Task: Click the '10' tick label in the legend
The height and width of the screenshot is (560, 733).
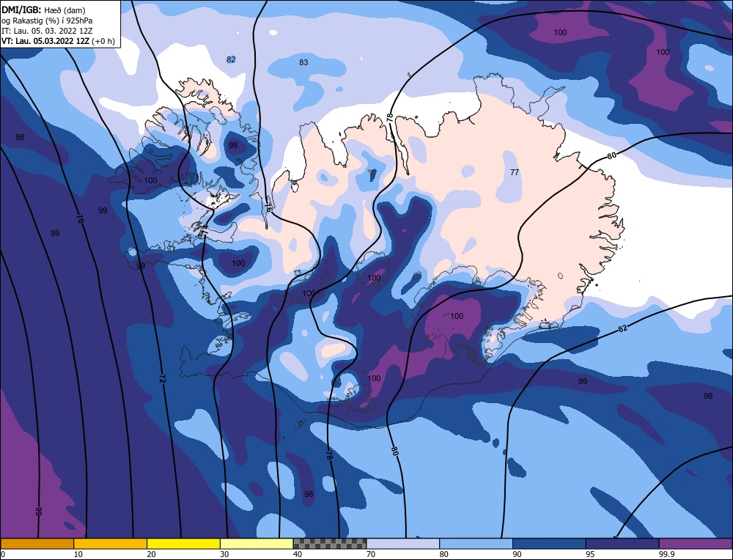Action: click(x=78, y=554)
